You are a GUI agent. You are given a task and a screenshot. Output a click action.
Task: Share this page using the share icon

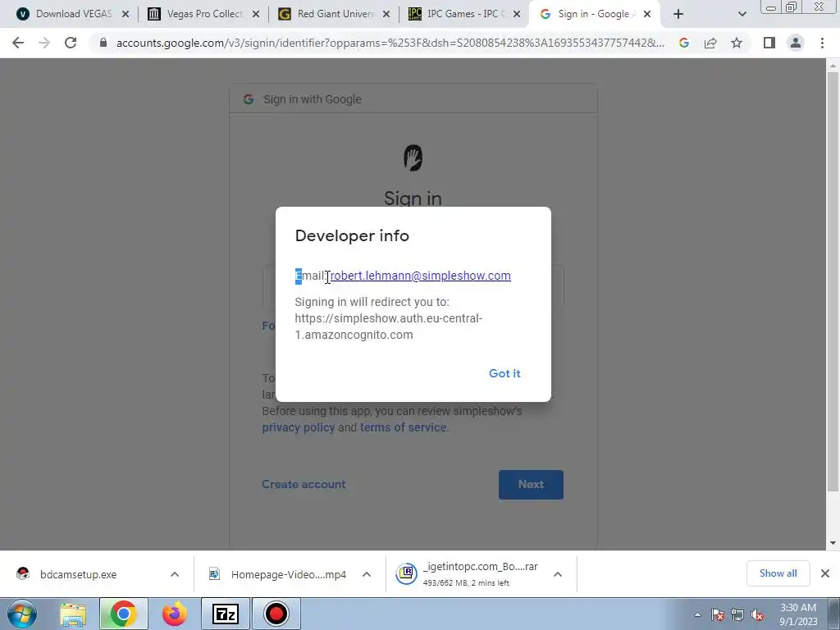click(x=710, y=43)
